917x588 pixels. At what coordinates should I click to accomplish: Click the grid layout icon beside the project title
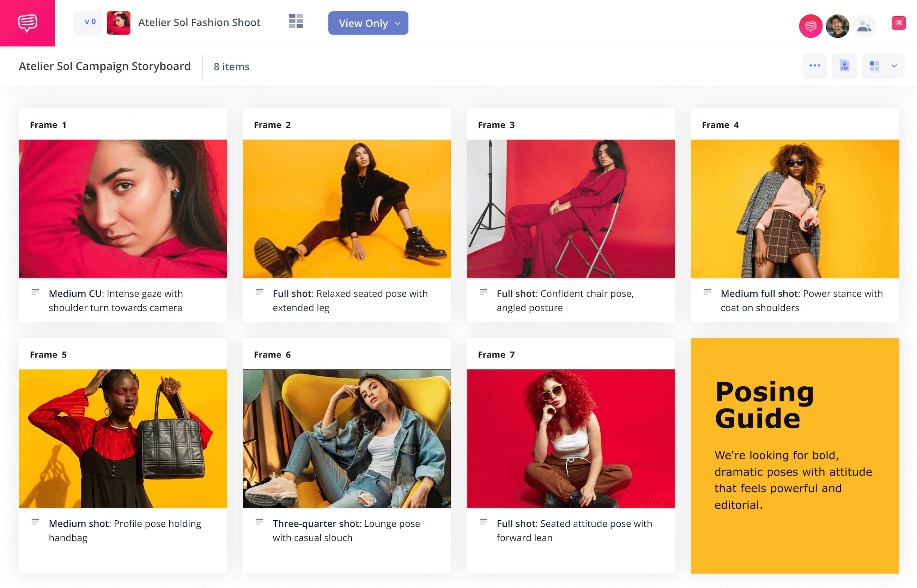pos(296,22)
